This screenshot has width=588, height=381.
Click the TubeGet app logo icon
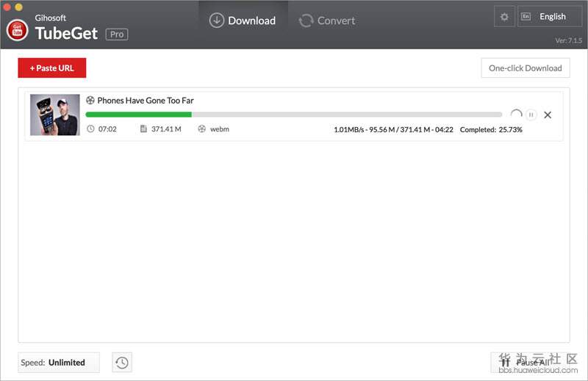pyautogui.click(x=17, y=30)
